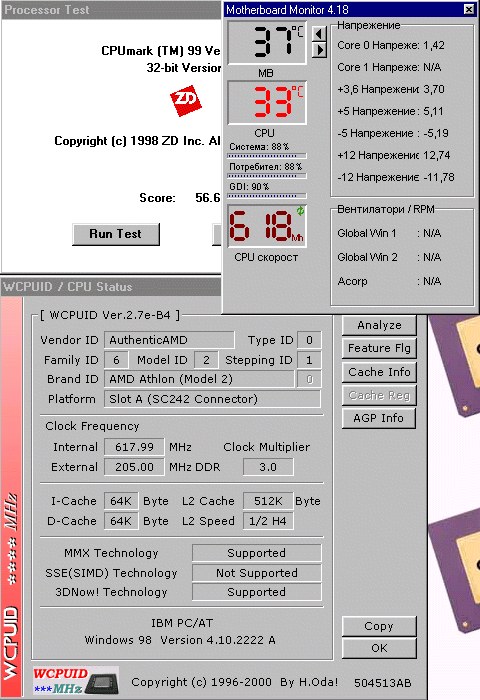Click the D-Cache 64K field
This screenshot has height=700, width=480.
[x=121, y=521]
